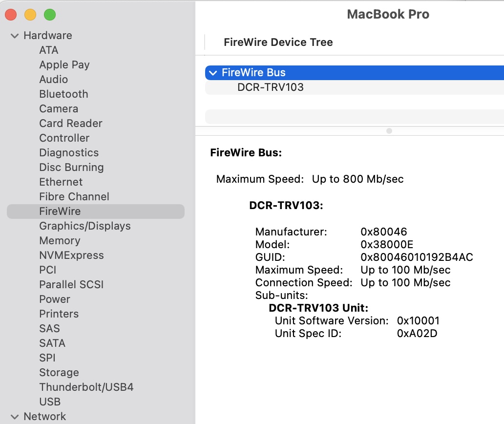
Task: Select NVMExpress in the sidebar
Action: click(71, 255)
